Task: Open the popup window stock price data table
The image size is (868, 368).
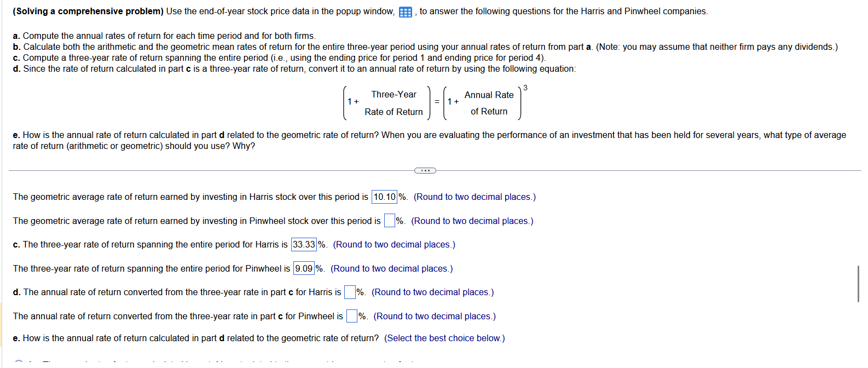Action: [x=404, y=12]
